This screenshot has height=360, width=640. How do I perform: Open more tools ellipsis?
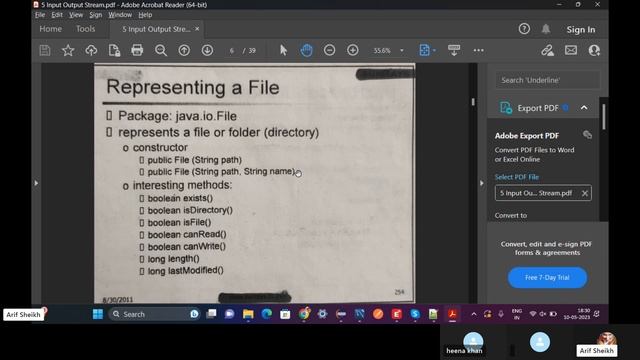point(478,51)
